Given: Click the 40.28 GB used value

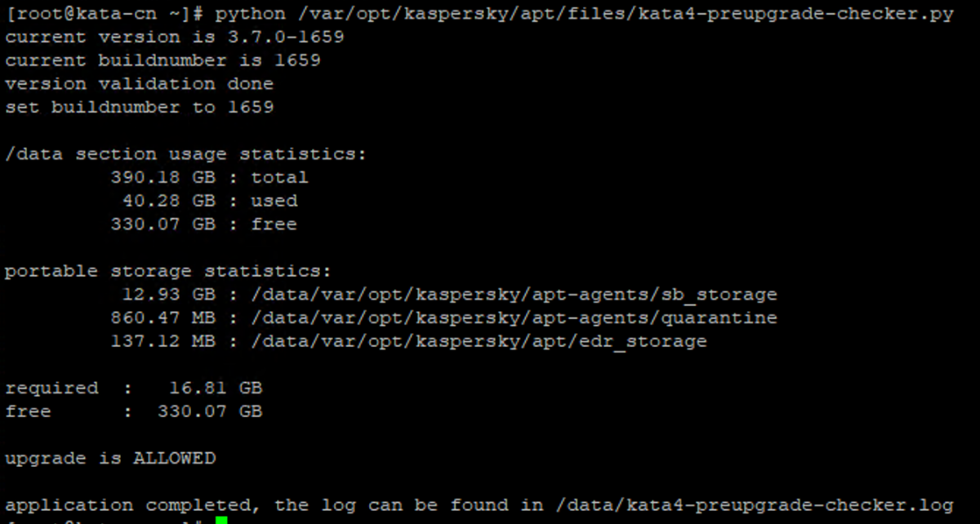Looking at the screenshot, I should pyautogui.click(x=168, y=201).
